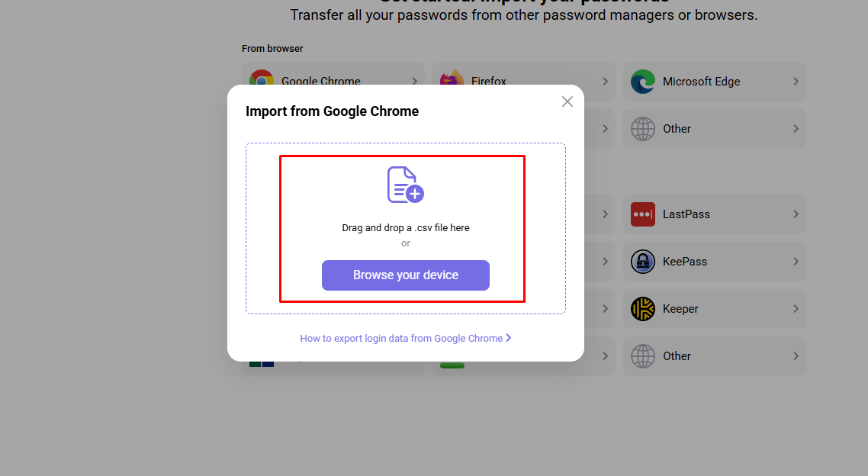Image resolution: width=868 pixels, height=476 pixels.
Task: Click the Drag and drop .csv text
Action: 405,227
